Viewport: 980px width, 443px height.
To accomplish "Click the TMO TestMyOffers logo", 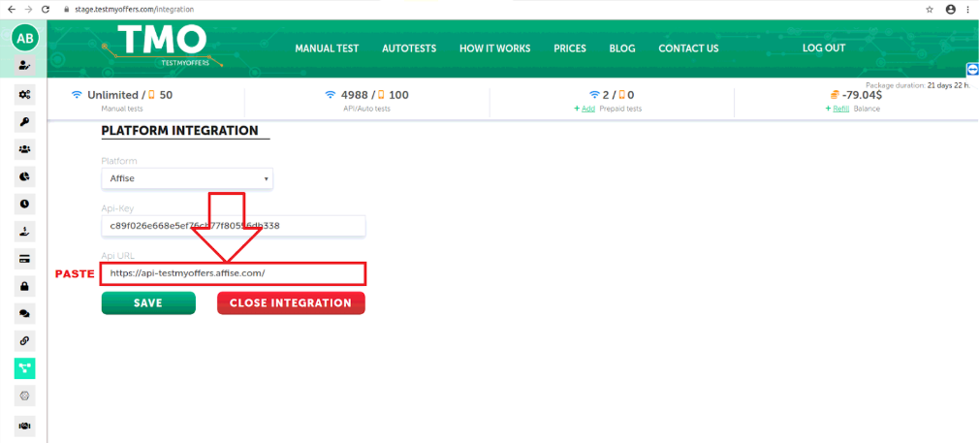I will click(162, 47).
